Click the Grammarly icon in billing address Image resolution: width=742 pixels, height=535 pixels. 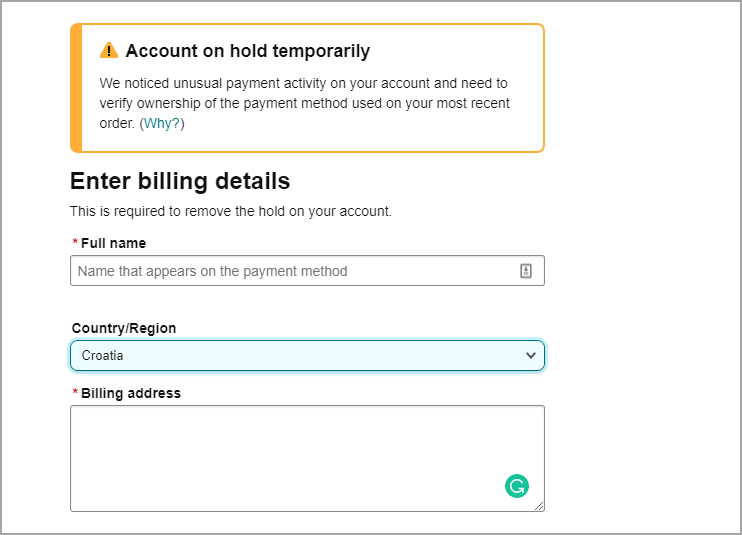tap(516, 487)
